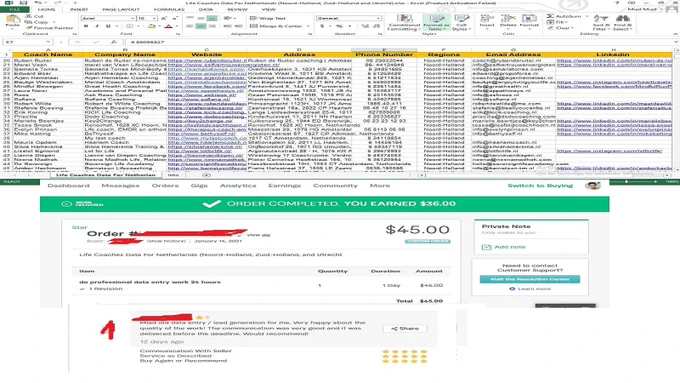The width and height of the screenshot is (680, 383).
Task: Click Merge & Center
Action: [x=276, y=26]
